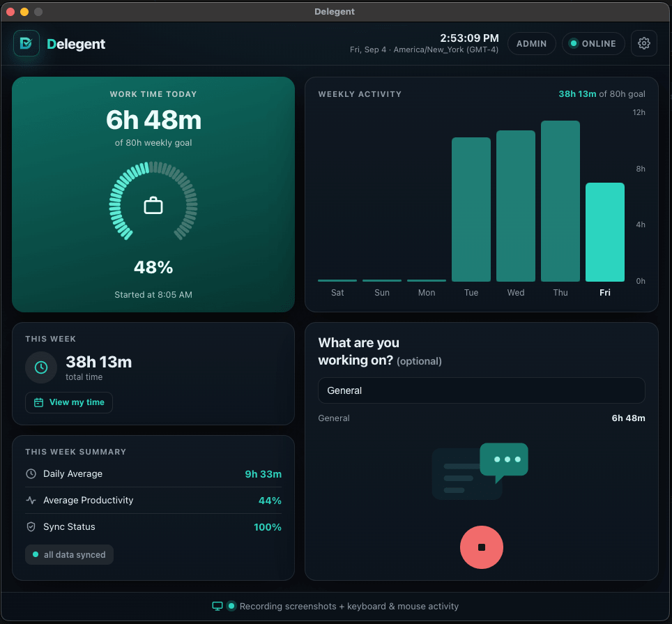This screenshot has width=672, height=624.
Task: Click the 'all data synced' badge
Action: [69, 554]
